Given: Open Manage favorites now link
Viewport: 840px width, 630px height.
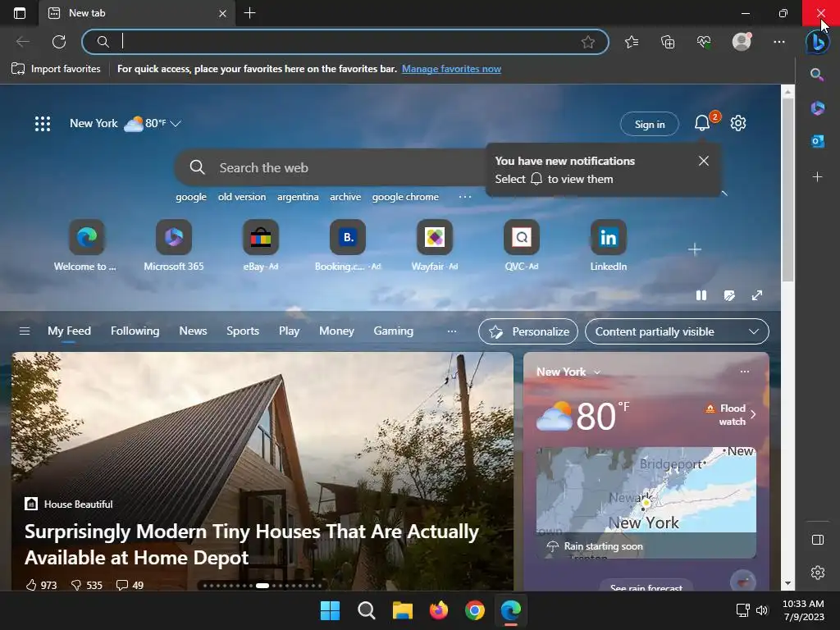Looking at the screenshot, I should tap(452, 69).
